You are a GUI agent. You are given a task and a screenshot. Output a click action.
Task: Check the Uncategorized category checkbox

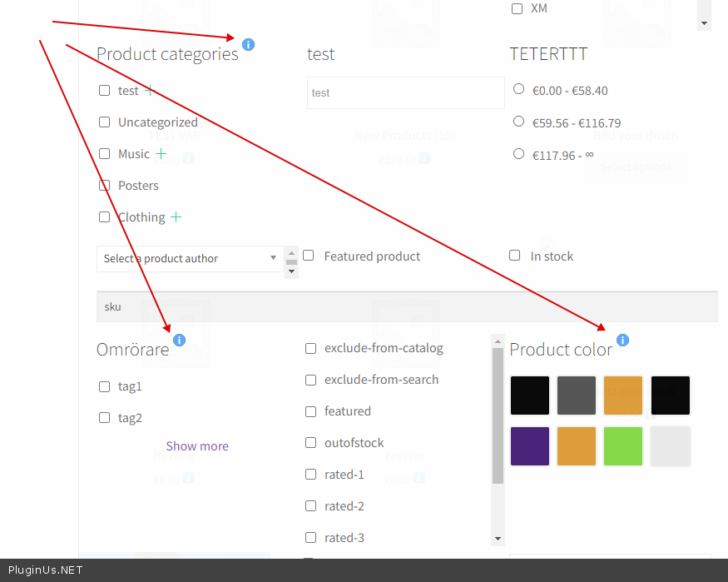pyautogui.click(x=104, y=122)
